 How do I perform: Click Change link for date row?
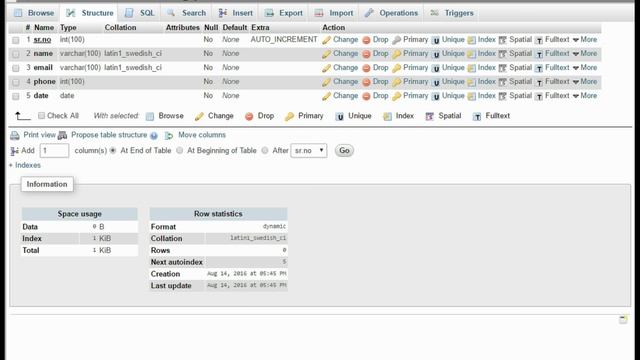[x=345, y=96]
